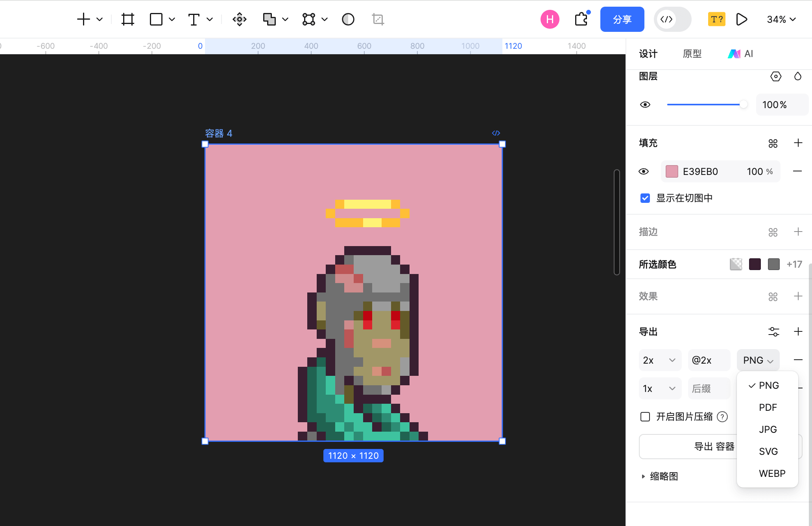The image size is (812, 526).
Task: Click the play preview button
Action: click(742, 19)
